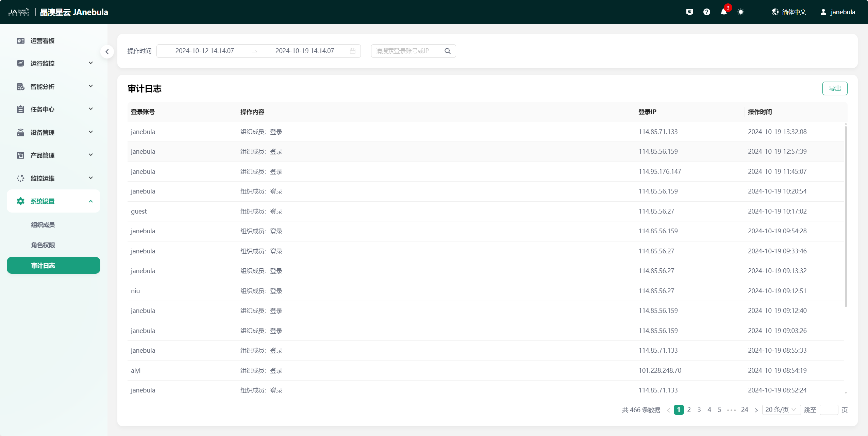Screen dimensions: 868x436
Task: Toggle the light/dark theme sun icon
Action: click(740, 12)
